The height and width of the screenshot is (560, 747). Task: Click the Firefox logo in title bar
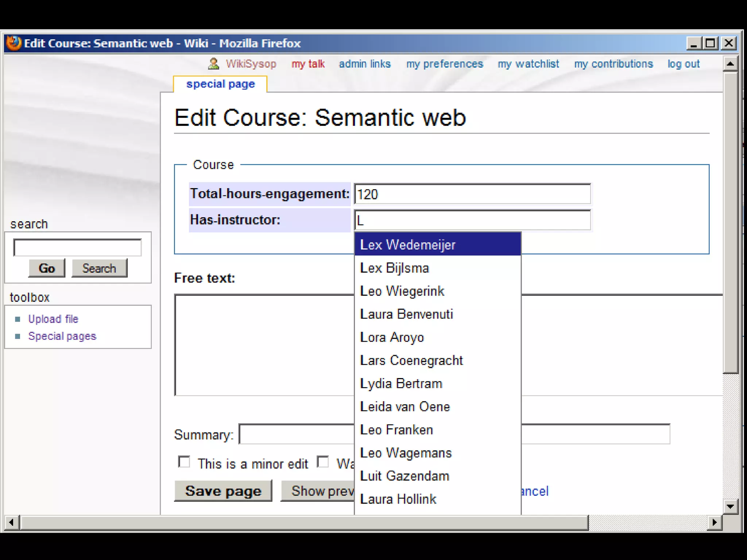[x=14, y=43]
